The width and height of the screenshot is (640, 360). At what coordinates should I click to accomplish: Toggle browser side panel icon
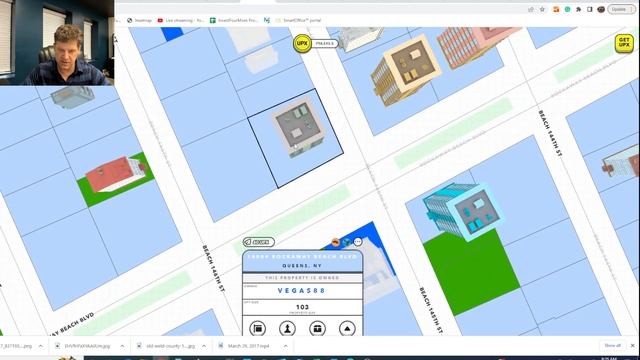pyautogui.click(x=589, y=9)
